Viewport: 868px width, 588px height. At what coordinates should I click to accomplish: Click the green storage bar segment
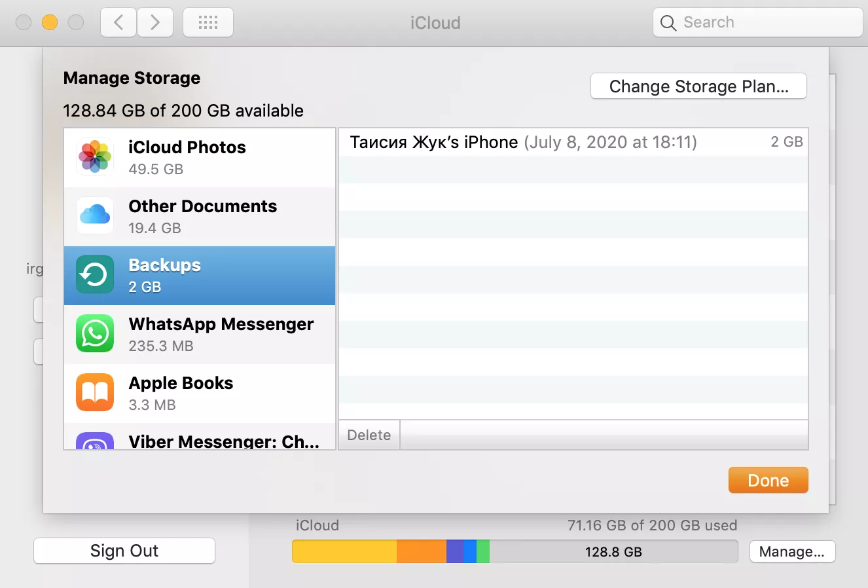coord(483,551)
